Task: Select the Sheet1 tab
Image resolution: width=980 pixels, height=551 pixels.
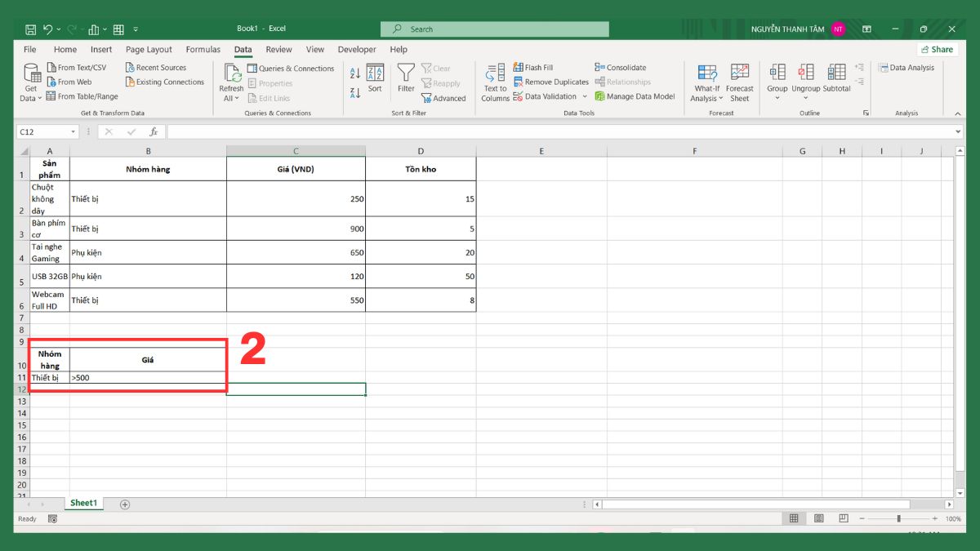Action: pos(83,503)
